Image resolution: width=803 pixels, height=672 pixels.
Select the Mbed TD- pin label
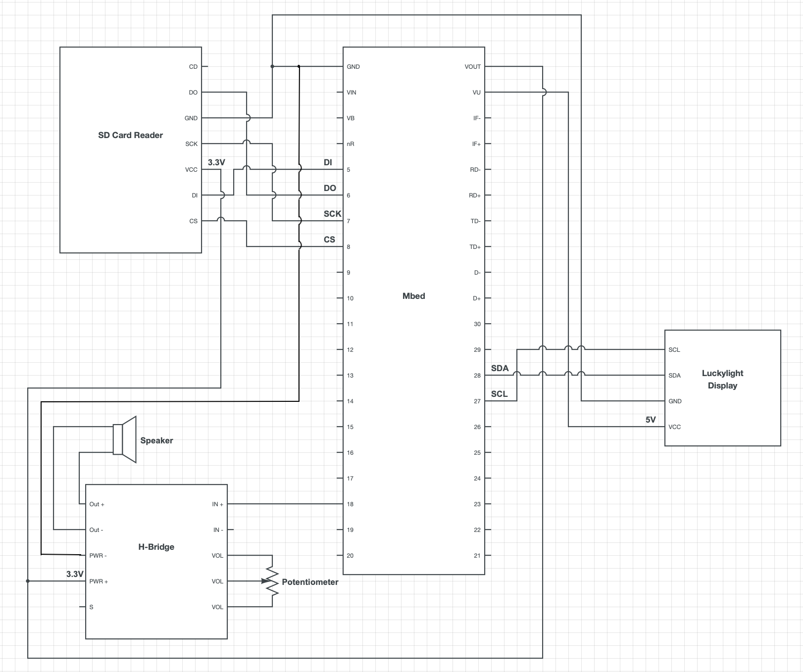point(476,221)
